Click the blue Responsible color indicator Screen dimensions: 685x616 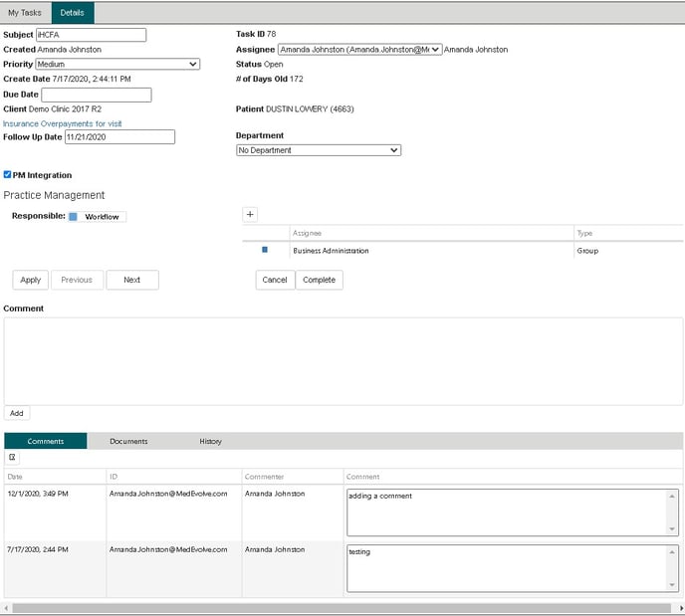73,216
